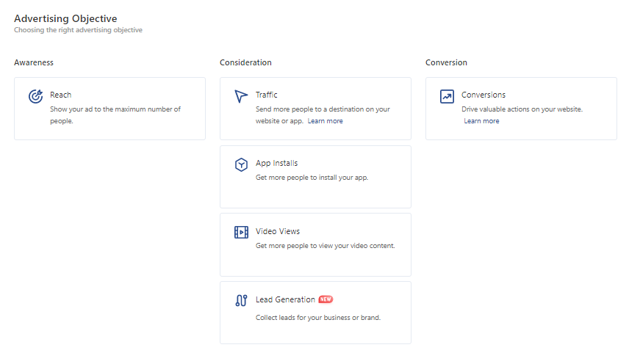Open Learn more link under Conversions
This screenshot has width=629, height=364.
pos(481,121)
